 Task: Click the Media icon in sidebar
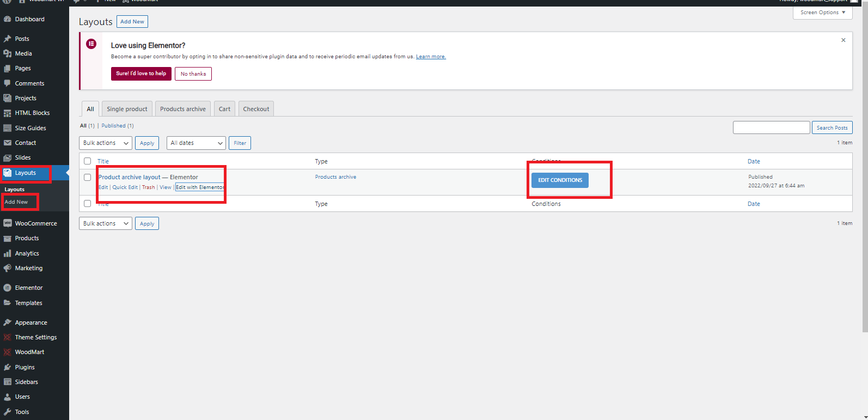coord(8,53)
